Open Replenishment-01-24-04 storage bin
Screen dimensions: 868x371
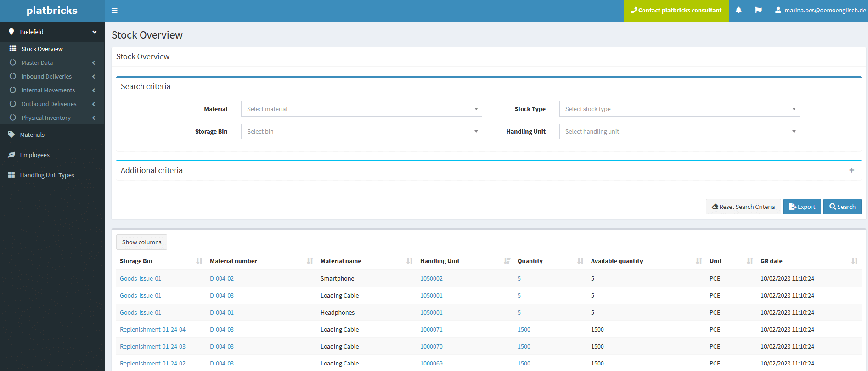coord(152,329)
